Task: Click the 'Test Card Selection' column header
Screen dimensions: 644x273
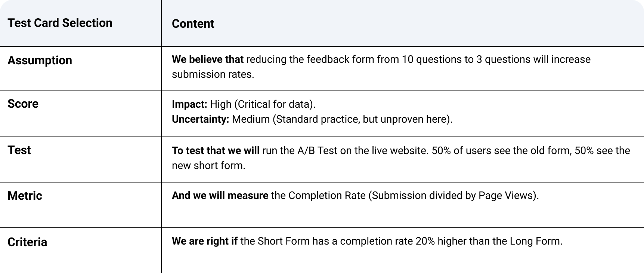Action: point(60,23)
